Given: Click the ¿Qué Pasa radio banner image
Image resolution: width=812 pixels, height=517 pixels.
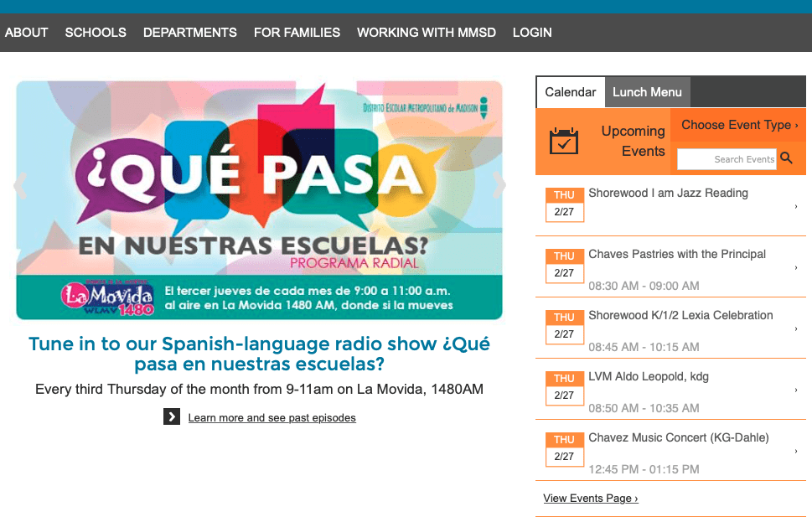Looking at the screenshot, I should (260, 200).
